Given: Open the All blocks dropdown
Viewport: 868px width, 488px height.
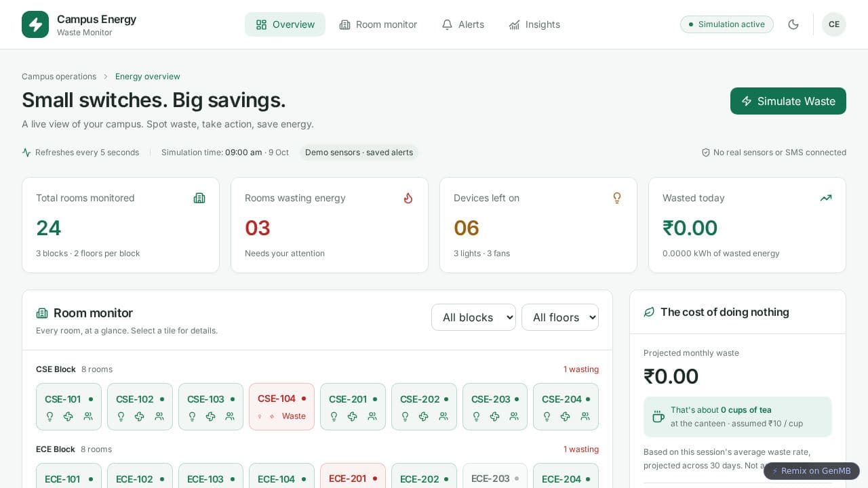Looking at the screenshot, I should [x=473, y=317].
